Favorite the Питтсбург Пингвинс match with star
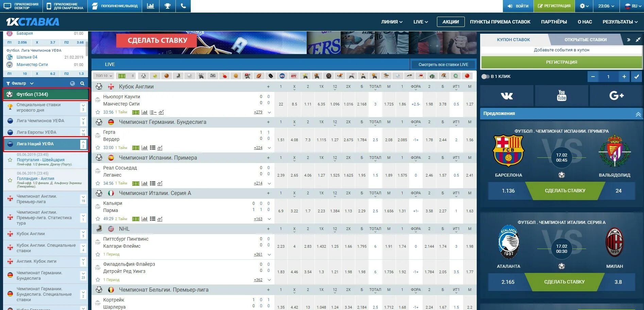 click(x=98, y=254)
